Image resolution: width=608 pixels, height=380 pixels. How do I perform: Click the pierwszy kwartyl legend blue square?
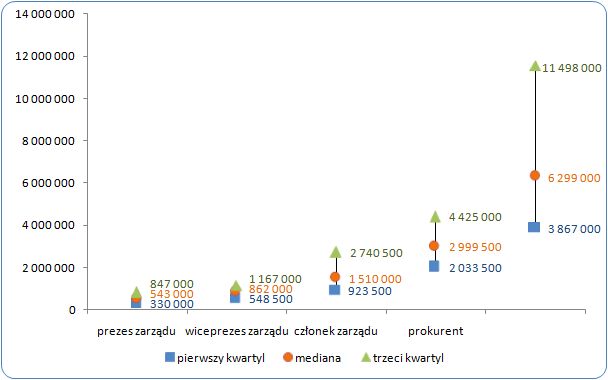(x=170, y=357)
